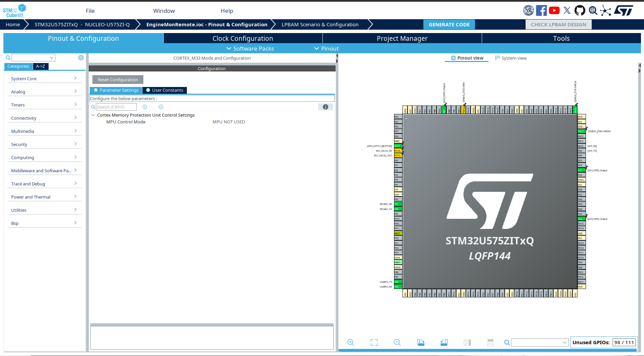Expand the Connectivity category

coord(44,118)
